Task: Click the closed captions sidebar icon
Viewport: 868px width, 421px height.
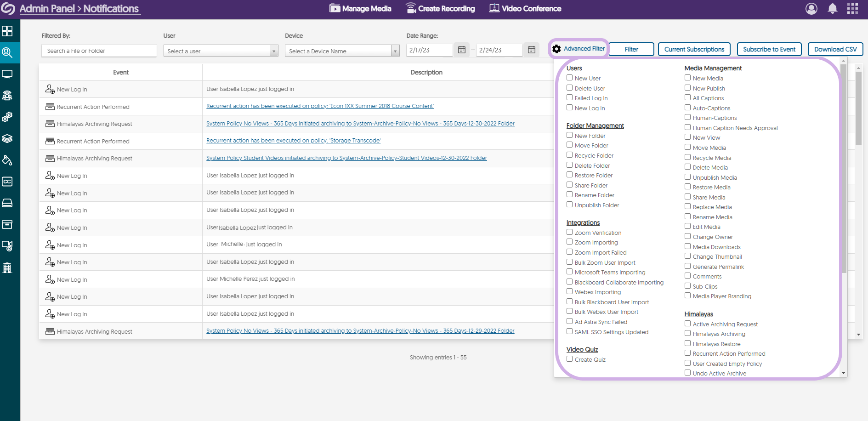Action: pyautogui.click(x=7, y=182)
